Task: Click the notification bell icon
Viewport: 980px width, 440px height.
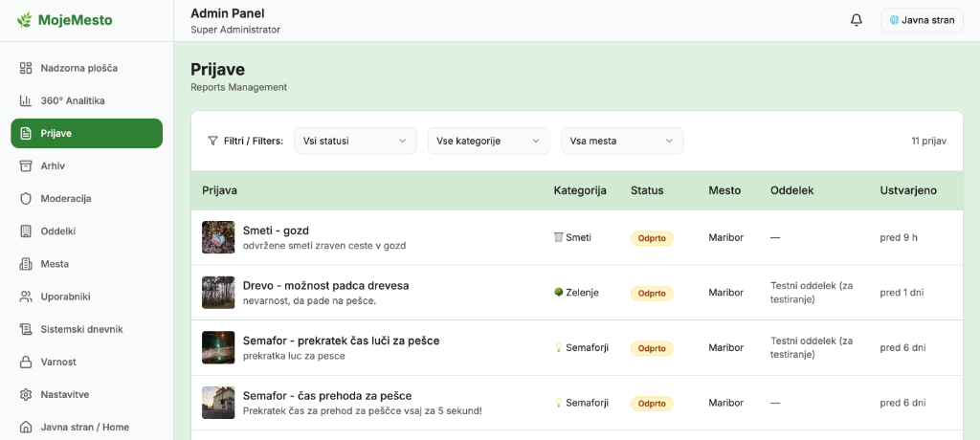Action: 857,20
